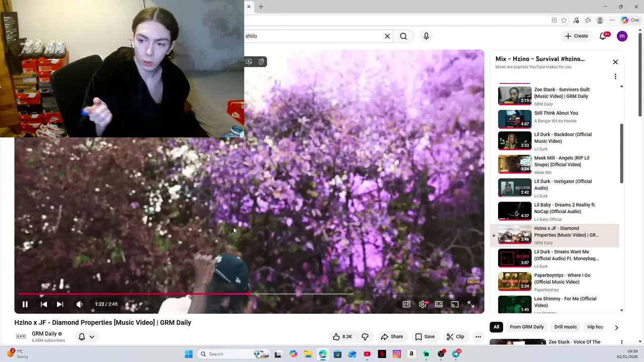Open the browser favorites list
Image resolution: width=644 pixels, height=362 pixels.
click(588, 20)
